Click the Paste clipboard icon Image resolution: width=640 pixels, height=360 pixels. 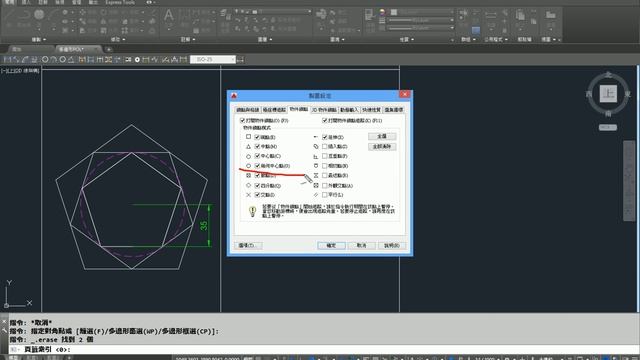(520, 15)
